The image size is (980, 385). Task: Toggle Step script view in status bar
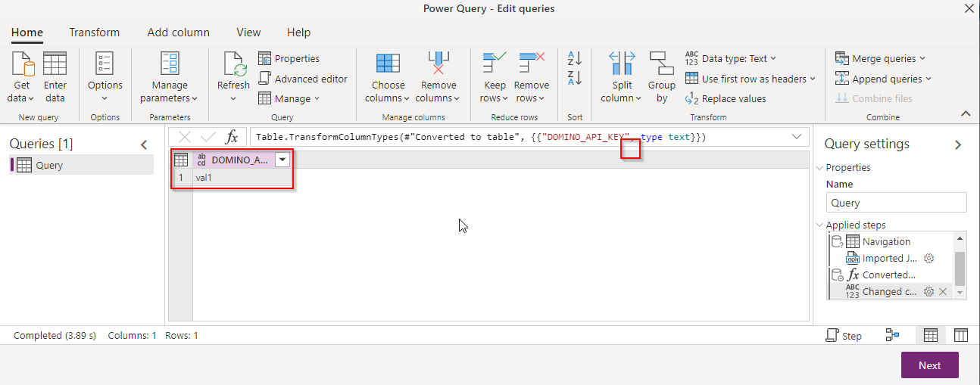click(x=844, y=336)
